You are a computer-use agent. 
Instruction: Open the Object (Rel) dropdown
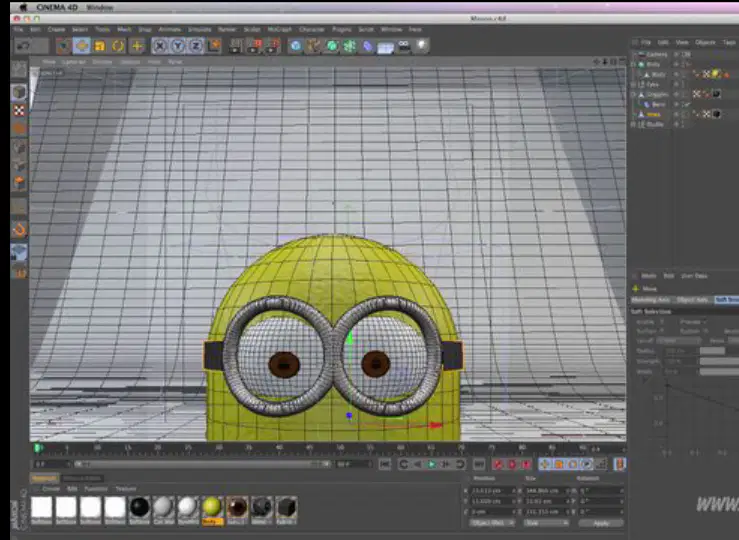pyautogui.click(x=492, y=523)
